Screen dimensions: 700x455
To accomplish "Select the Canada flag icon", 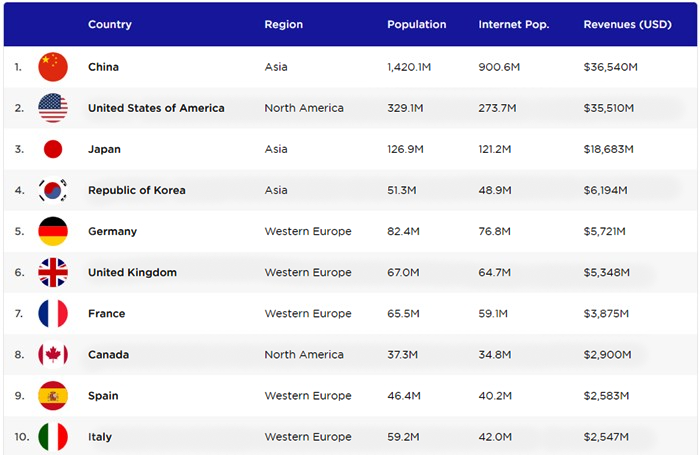I will (53, 354).
